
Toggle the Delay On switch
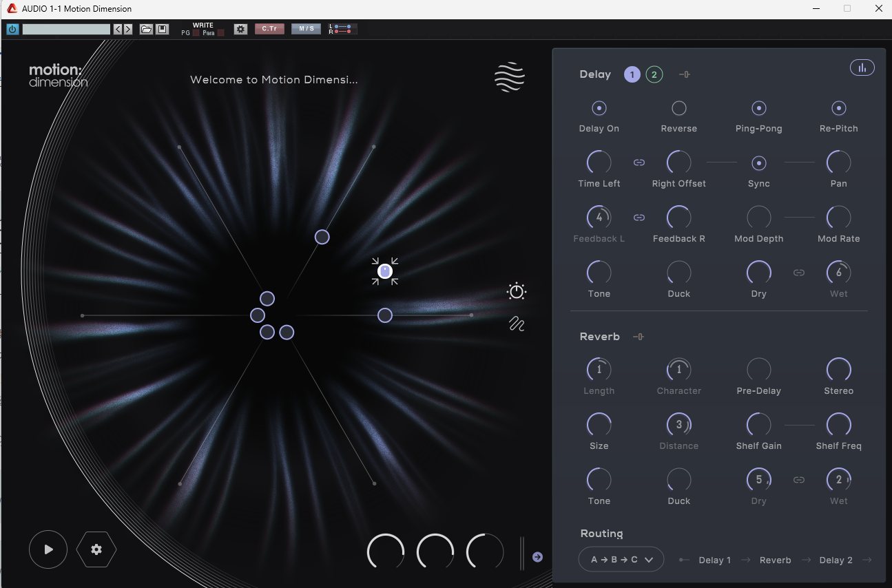(599, 108)
